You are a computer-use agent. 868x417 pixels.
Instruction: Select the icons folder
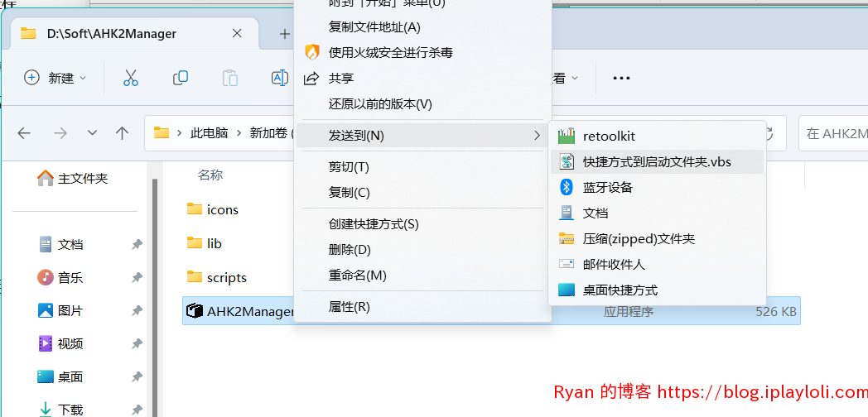pos(213,209)
